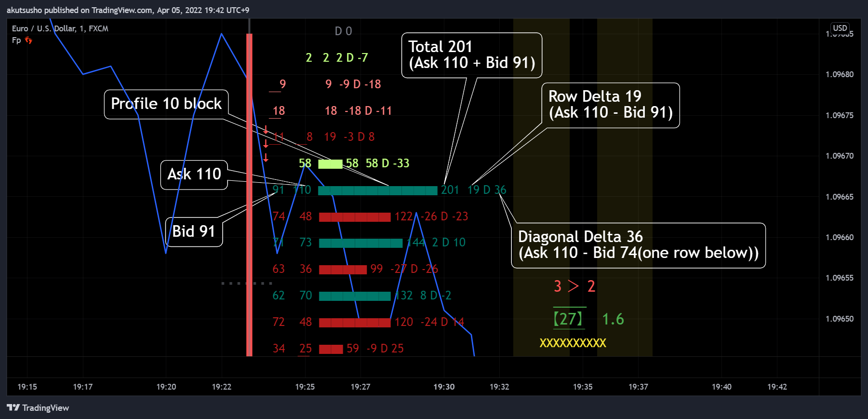Click the 19:25 time axis label
Screen dimensions: 868x419
point(305,387)
